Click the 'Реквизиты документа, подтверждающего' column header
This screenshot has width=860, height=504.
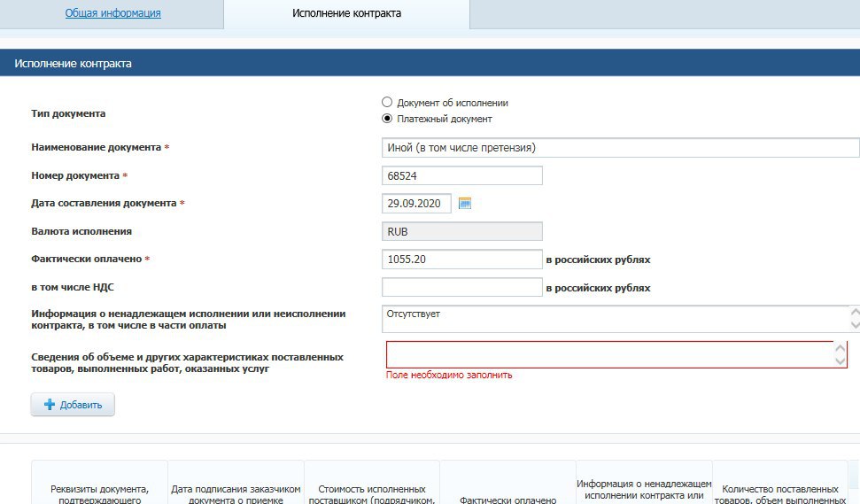click(x=99, y=483)
